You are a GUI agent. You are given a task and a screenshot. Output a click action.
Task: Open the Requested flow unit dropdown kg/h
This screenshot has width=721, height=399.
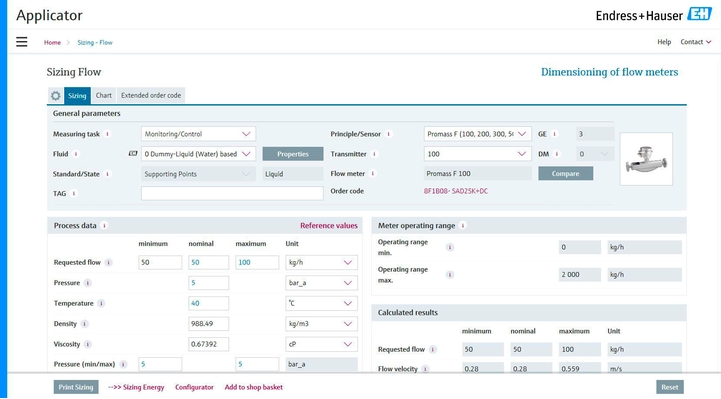(321, 262)
